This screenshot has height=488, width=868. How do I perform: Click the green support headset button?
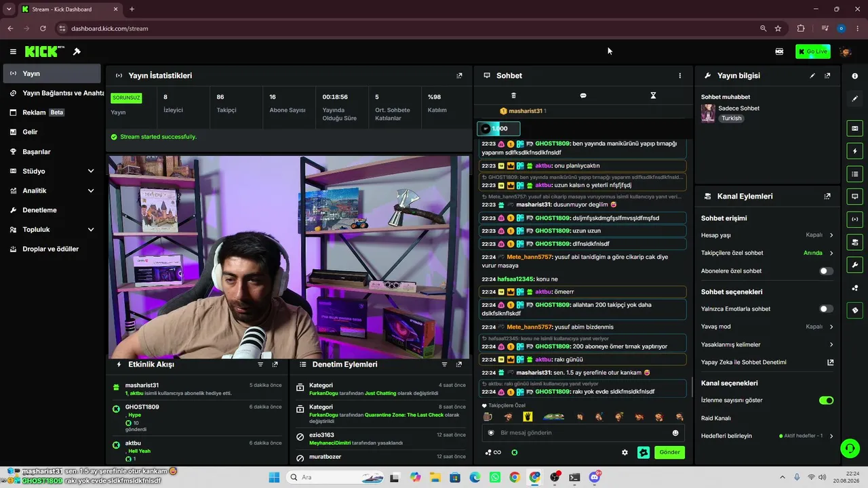coord(850,448)
